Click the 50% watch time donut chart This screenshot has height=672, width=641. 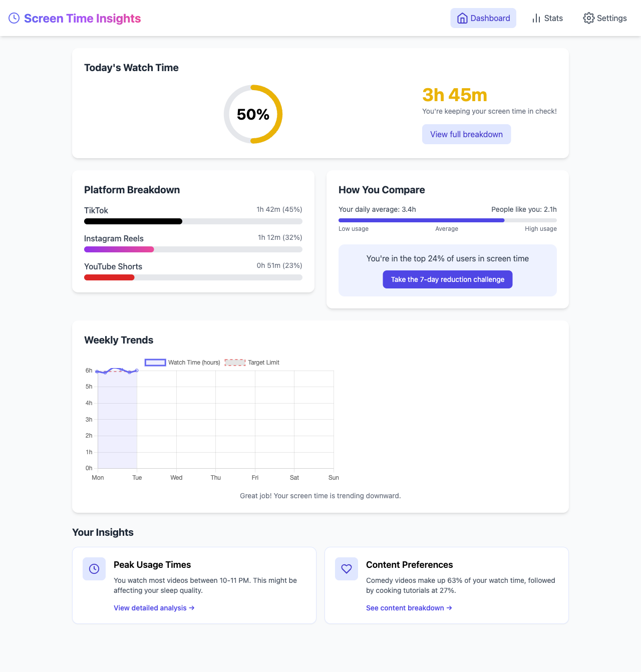click(253, 114)
